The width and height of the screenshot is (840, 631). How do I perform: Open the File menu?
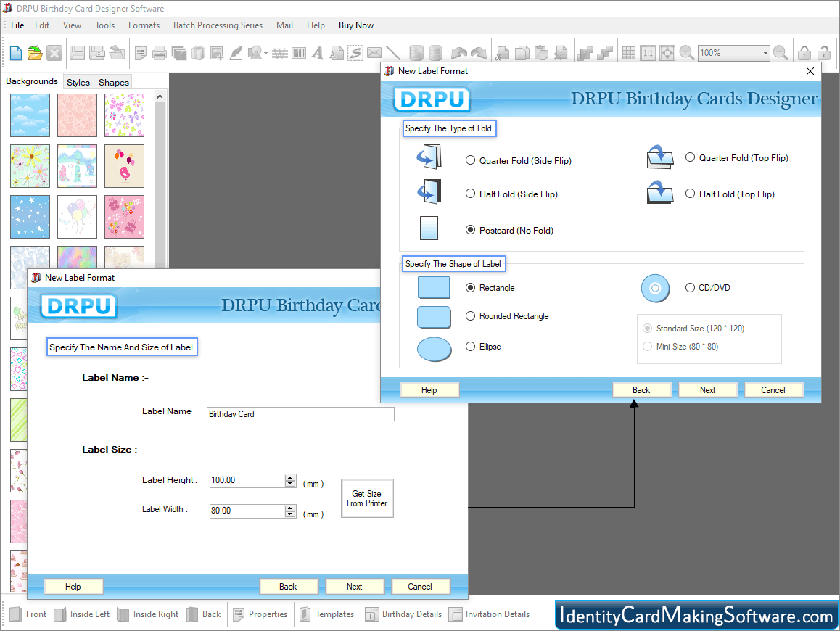click(17, 25)
